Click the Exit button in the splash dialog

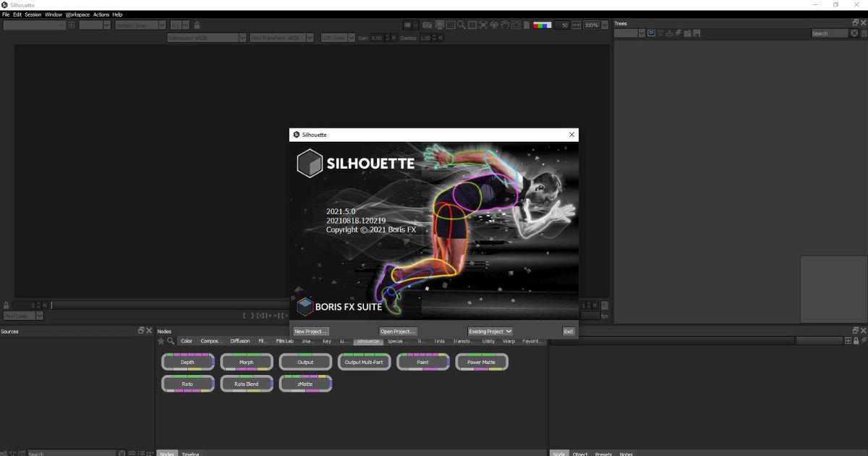click(569, 331)
